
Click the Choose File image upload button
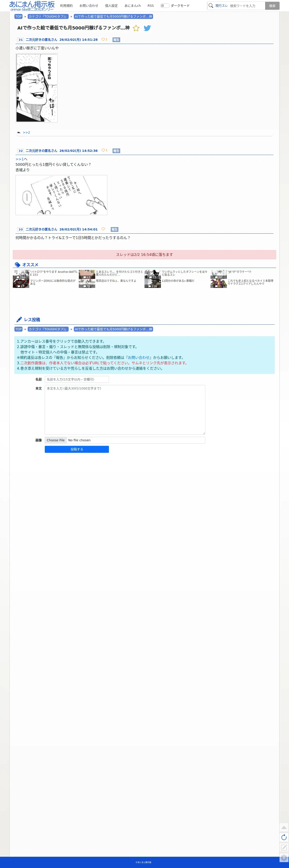tap(56, 440)
